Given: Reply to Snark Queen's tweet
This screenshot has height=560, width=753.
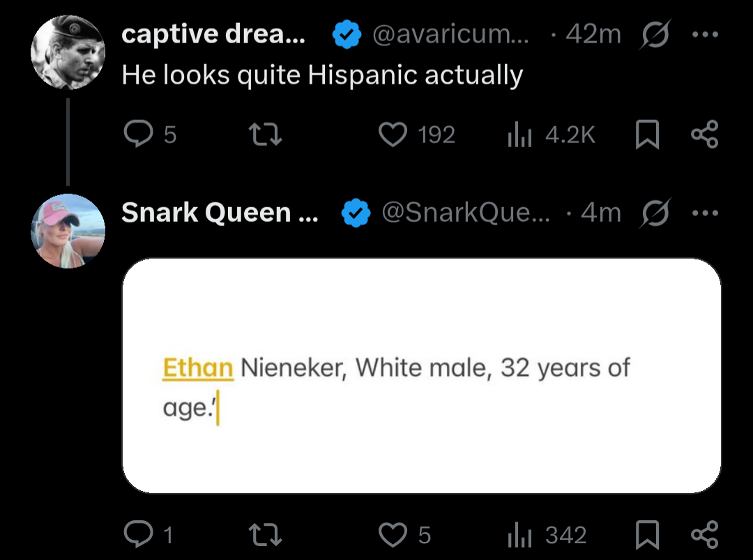Looking at the screenshot, I should click(137, 535).
